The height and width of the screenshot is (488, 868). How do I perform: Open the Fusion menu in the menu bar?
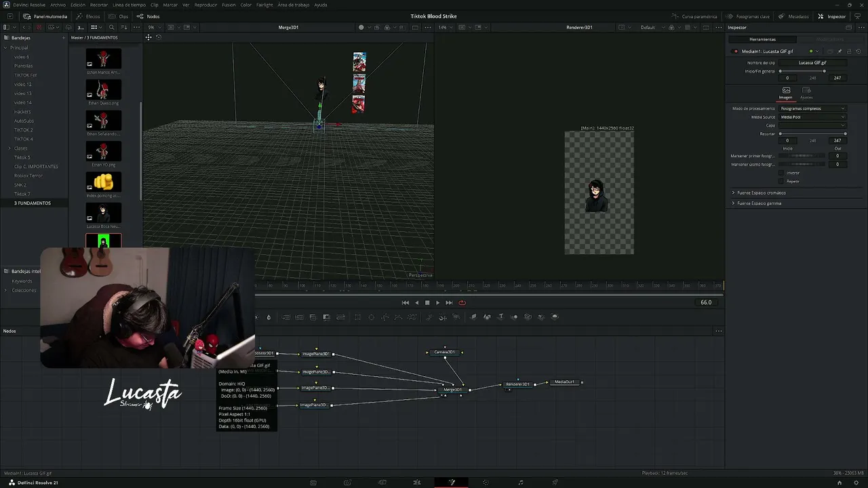point(229,5)
